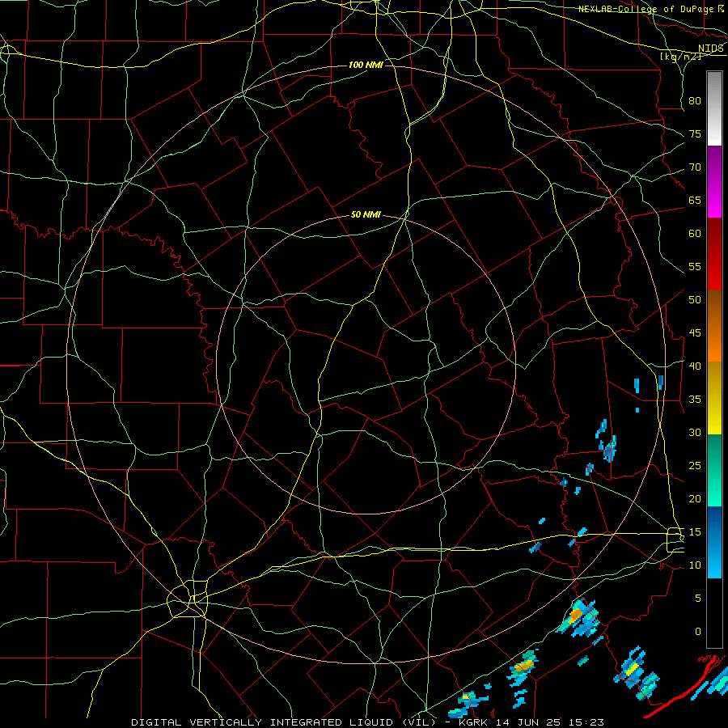Click the "100 NMI" range ring label
This screenshot has width=728, height=728.
coord(366,65)
